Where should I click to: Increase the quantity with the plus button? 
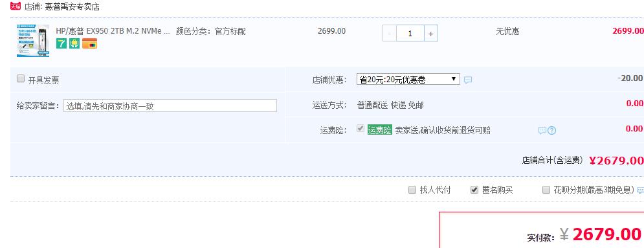(431, 33)
